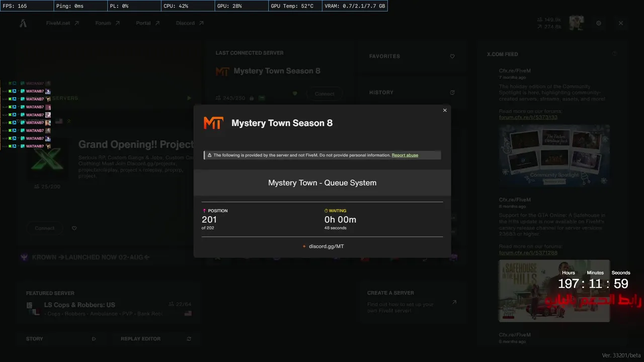Toggle favorite heart for Mystery Town server
644x362 pixels.
(295, 94)
